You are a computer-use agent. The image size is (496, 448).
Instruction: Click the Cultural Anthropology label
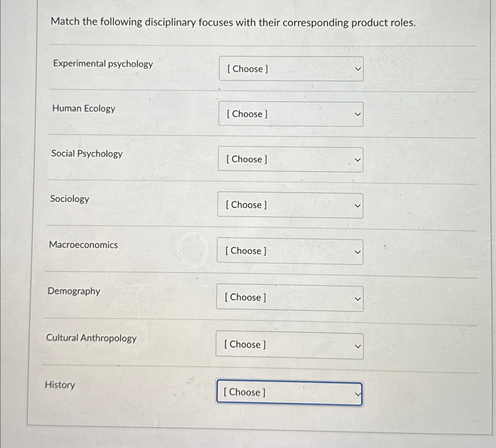tap(91, 338)
